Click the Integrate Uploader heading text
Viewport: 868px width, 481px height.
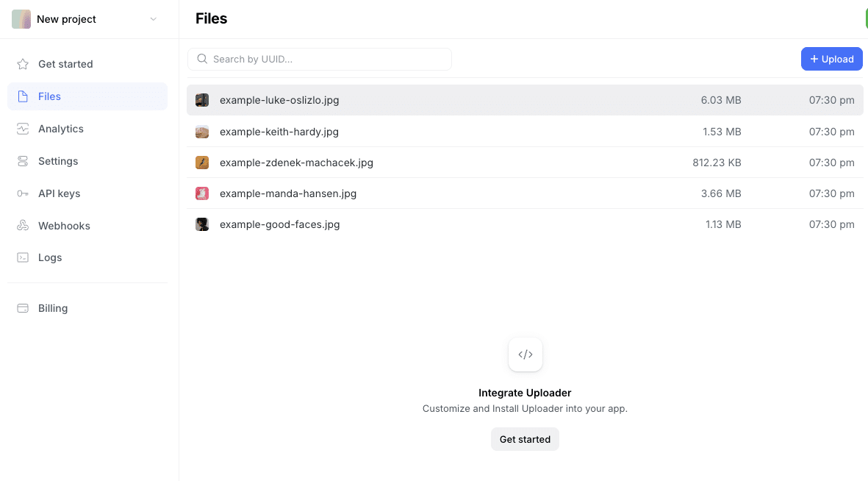[525, 393]
